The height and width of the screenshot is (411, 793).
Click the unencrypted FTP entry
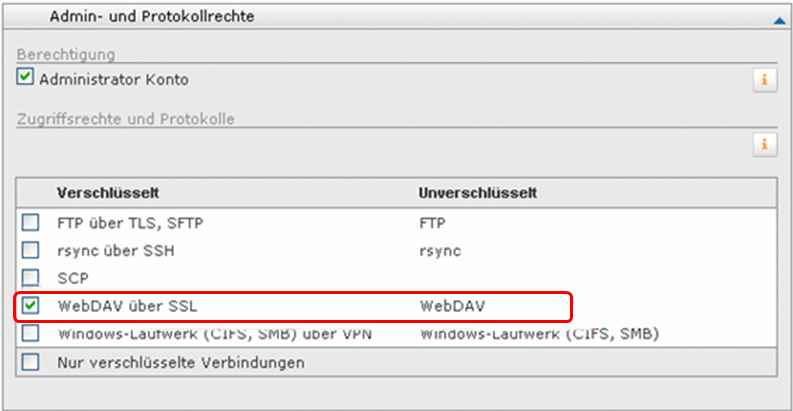pos(432,223)
